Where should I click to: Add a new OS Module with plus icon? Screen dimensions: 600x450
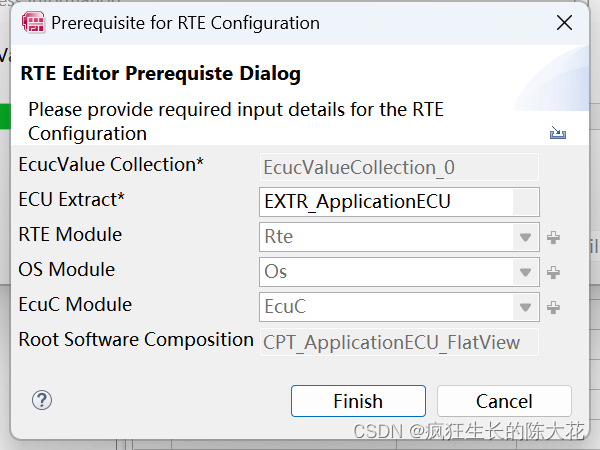(553, 272)
